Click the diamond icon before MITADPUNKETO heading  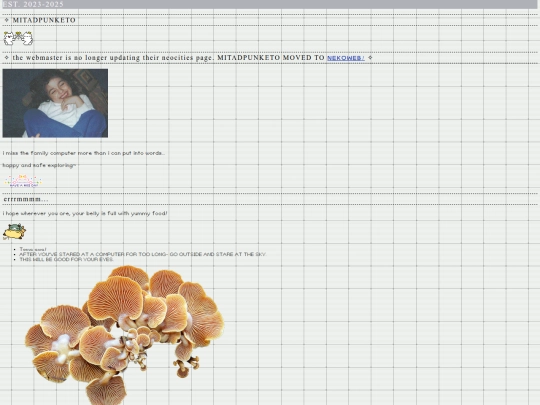[x=7, y=20]
